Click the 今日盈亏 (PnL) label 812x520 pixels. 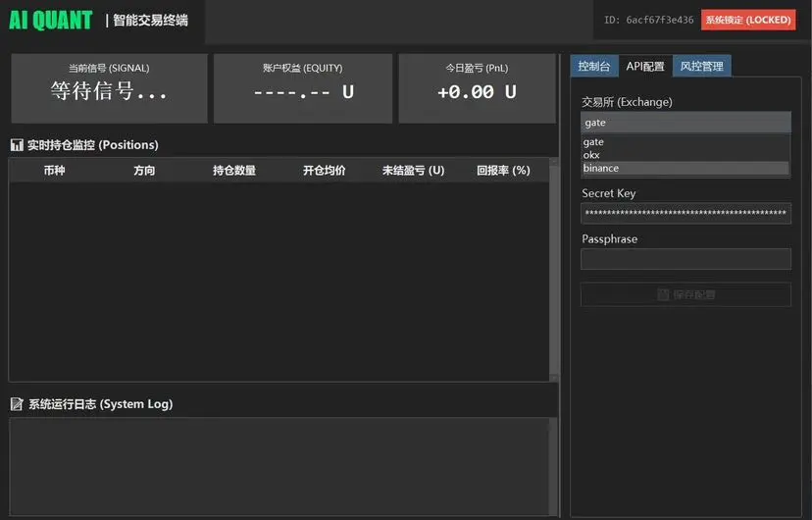477,68
